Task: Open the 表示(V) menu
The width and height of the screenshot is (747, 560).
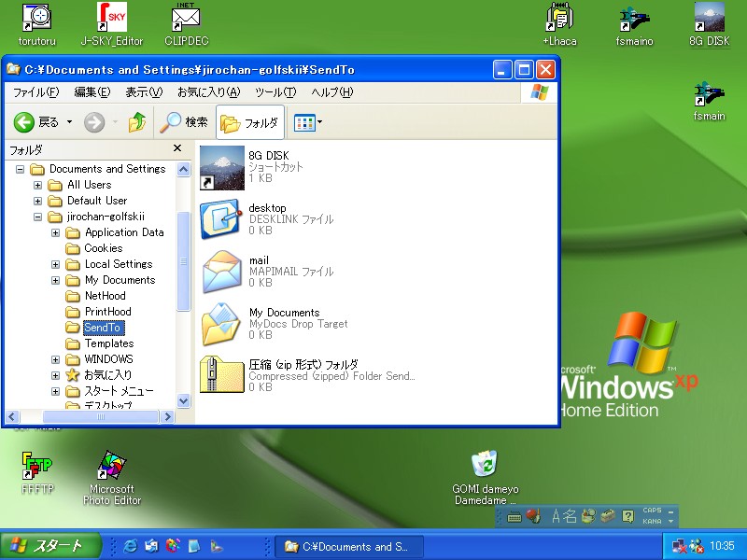Action: click(x=144, y=91)
